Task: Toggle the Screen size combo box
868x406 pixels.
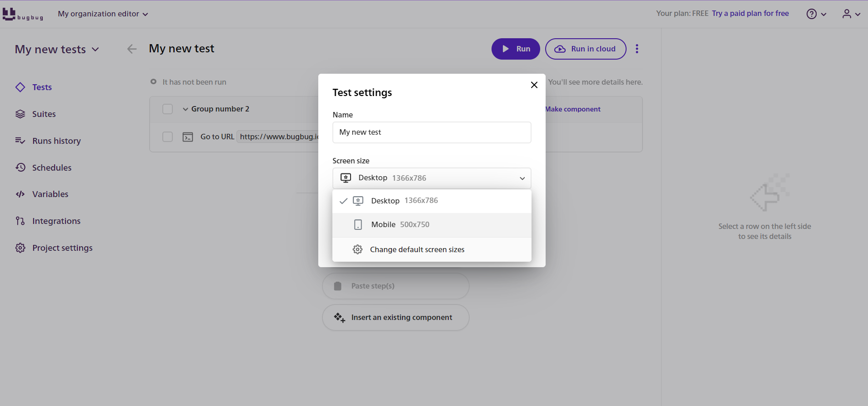Action: coord(431,178)
